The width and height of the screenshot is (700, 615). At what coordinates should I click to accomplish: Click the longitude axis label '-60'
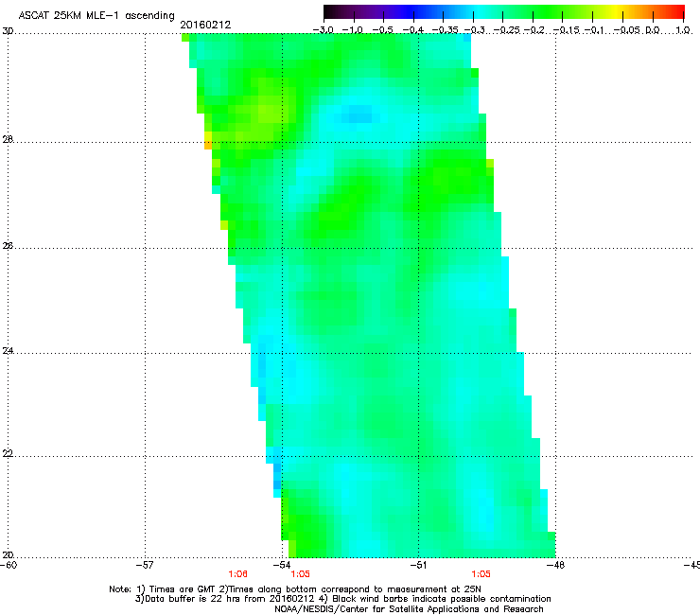point(9,565)
